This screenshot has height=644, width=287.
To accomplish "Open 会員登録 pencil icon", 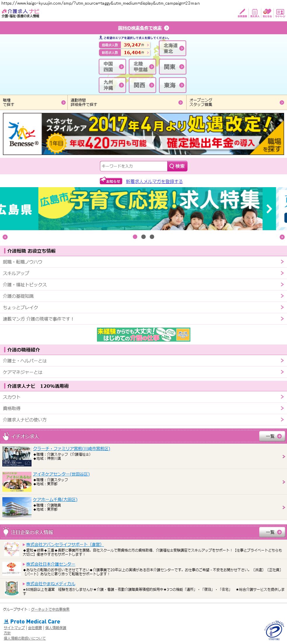I will point(242,13).
